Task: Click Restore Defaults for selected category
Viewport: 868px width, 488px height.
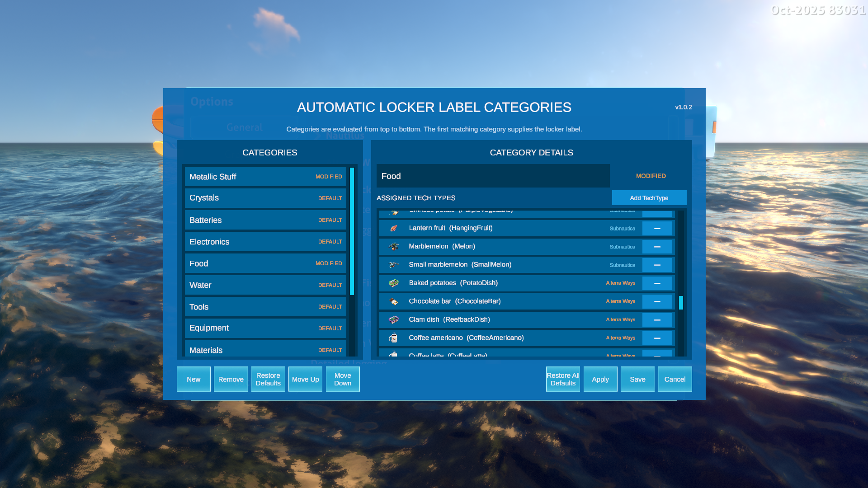Action: pos(268,379)
